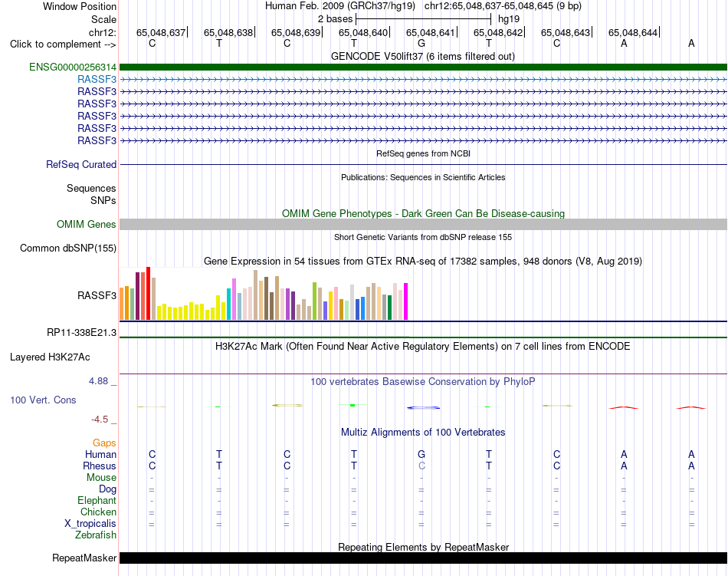The image size is (728, 576).
Task: Click the GENCODE V50lift37 track title
Action: pos(423,57)
